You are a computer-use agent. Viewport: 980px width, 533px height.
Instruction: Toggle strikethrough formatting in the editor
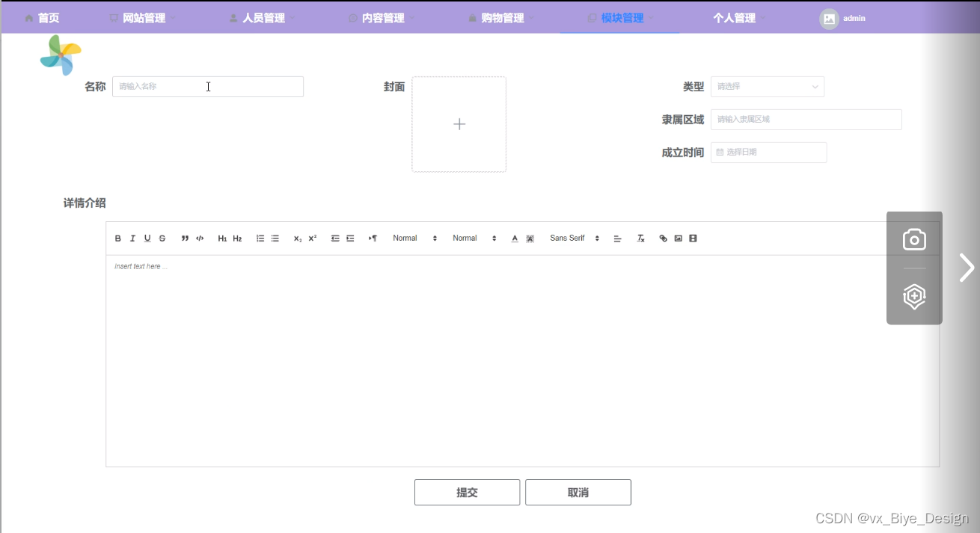(162, 238)
